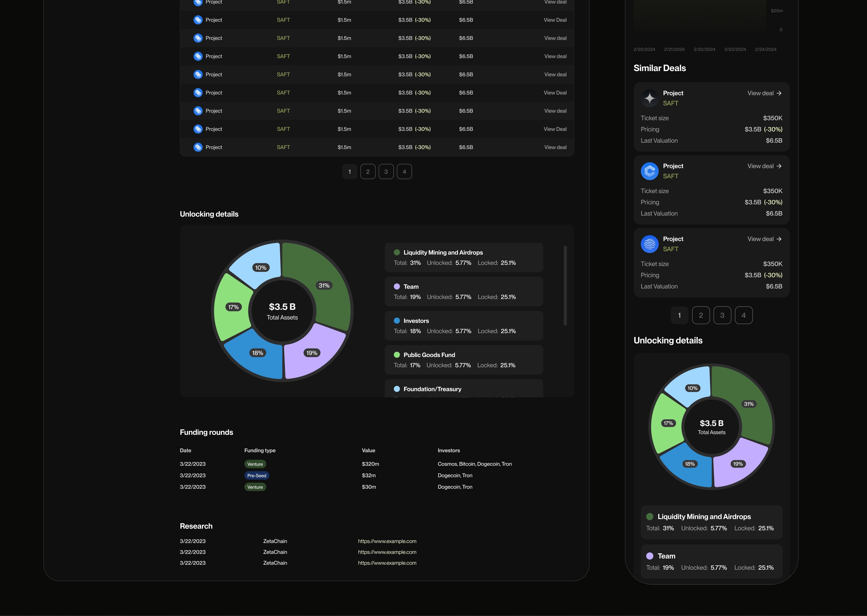Go to page 2 of the deals table

pos(367,171)
